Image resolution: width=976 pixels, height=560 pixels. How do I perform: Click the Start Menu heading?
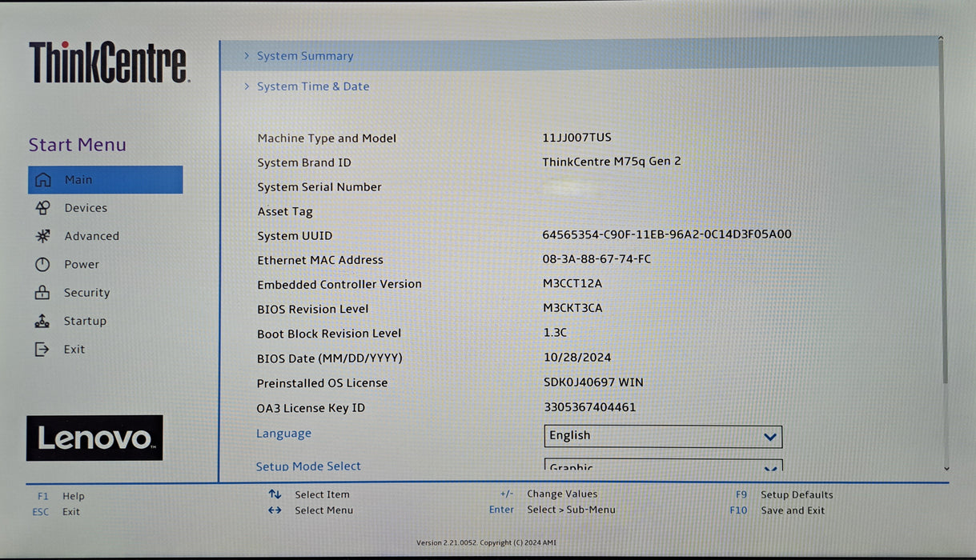tap(78, 145)
